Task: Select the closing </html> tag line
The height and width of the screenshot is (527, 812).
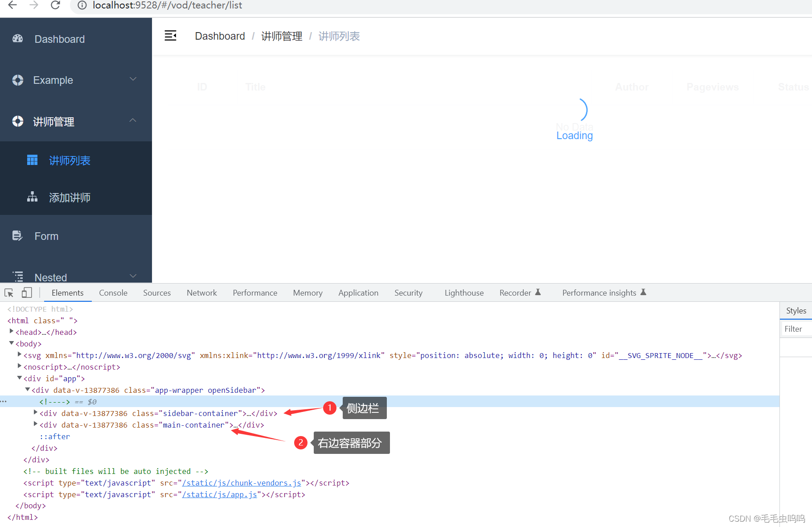Action: tap(23, 517)
